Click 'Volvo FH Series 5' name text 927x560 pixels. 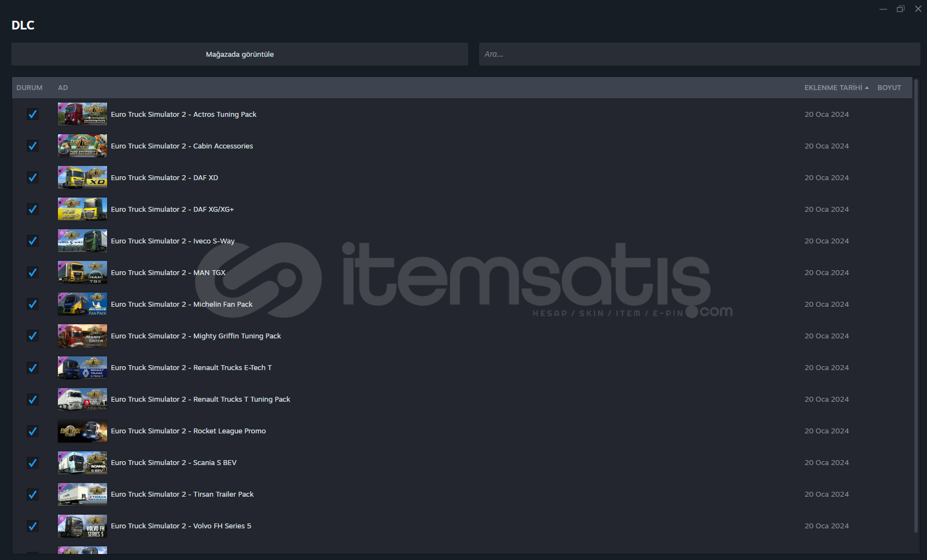(x=222, y=526)
